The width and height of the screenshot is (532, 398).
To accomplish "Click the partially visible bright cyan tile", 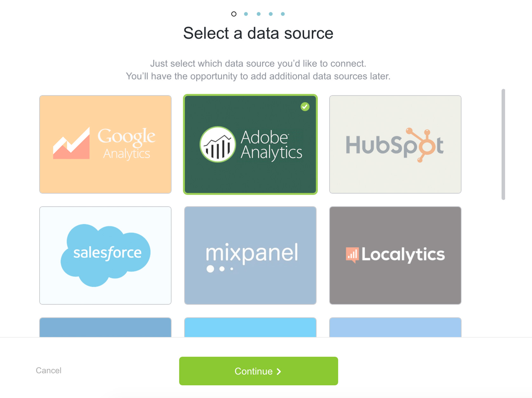I will [x=250, y=327].
